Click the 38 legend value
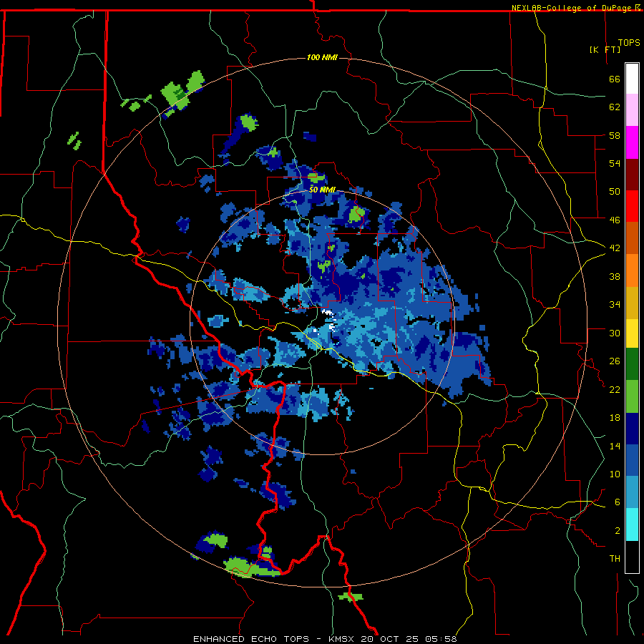644x644 pixels. pos(615,276)
